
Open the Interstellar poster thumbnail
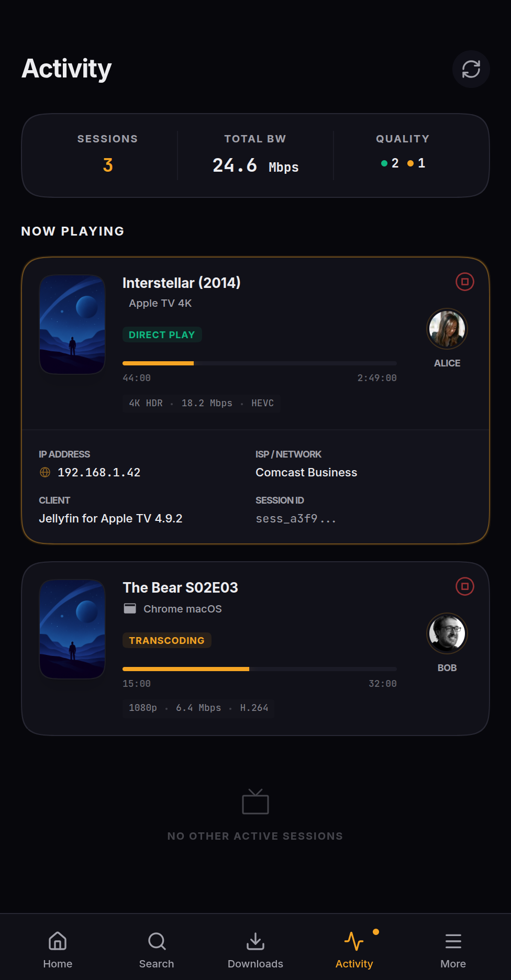coord(72,325)
